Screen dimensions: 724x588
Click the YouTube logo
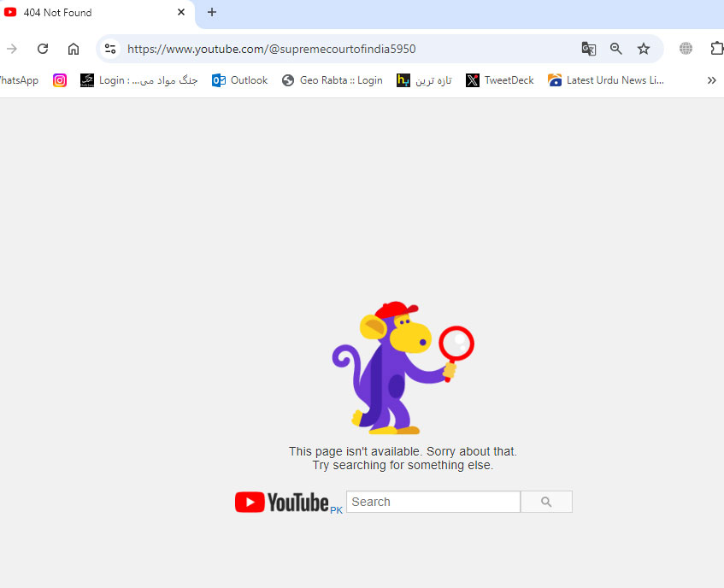pos(282,503)
